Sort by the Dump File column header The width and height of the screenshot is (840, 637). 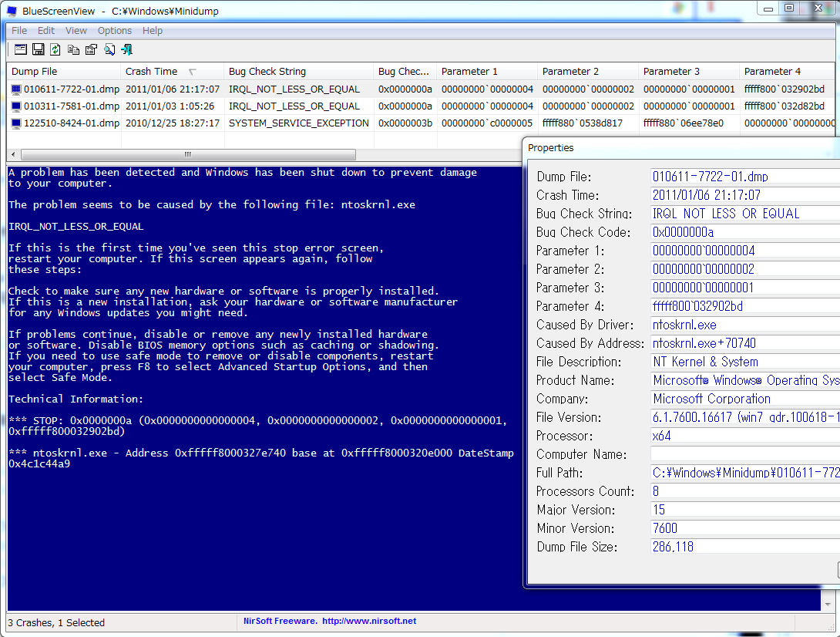tap(64, 71)
